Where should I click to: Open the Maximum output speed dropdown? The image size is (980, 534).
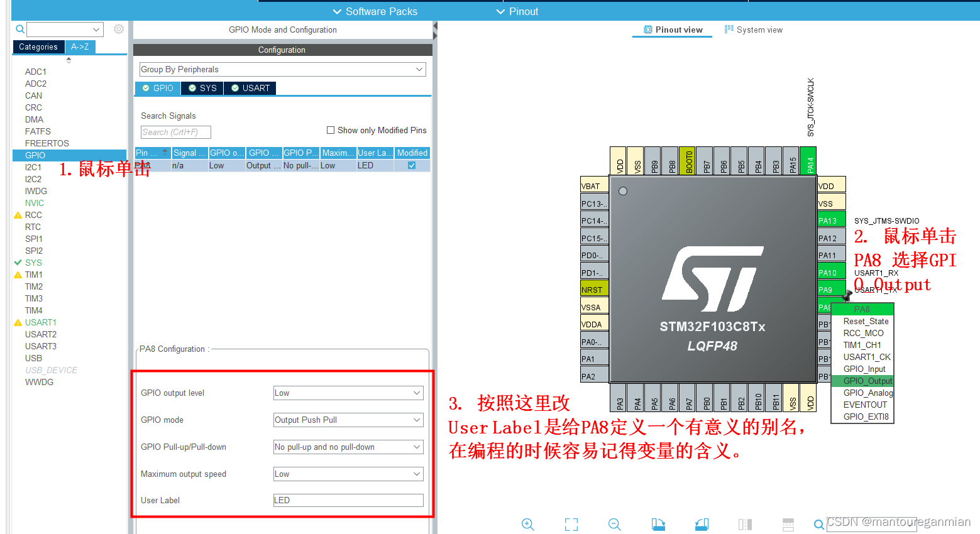(x=348, y=474)
